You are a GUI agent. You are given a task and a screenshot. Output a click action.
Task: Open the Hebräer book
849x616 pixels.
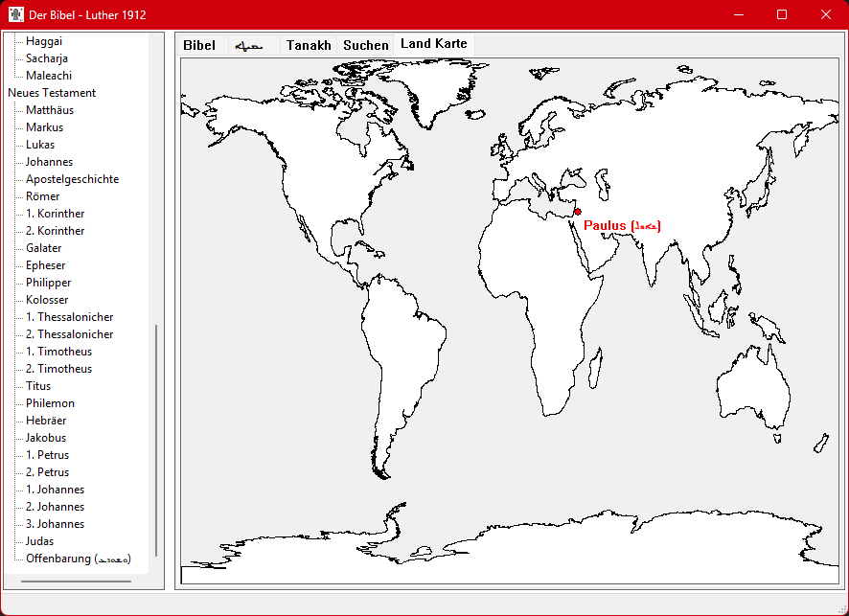[x=46, y=421]
